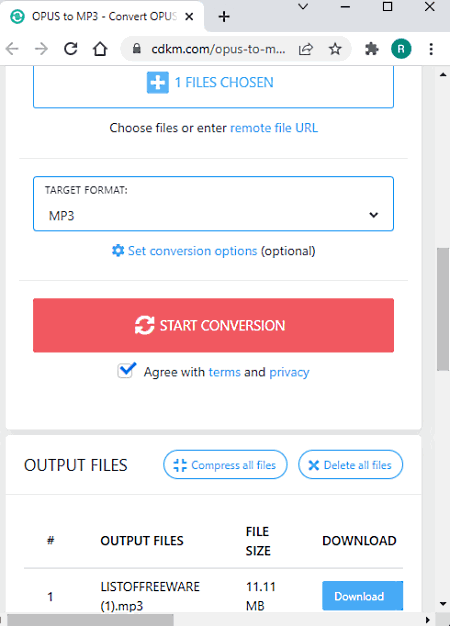450x626 pixels.
Task: Close the OPUS to MP3 tab
Action: tap(189, 16)
